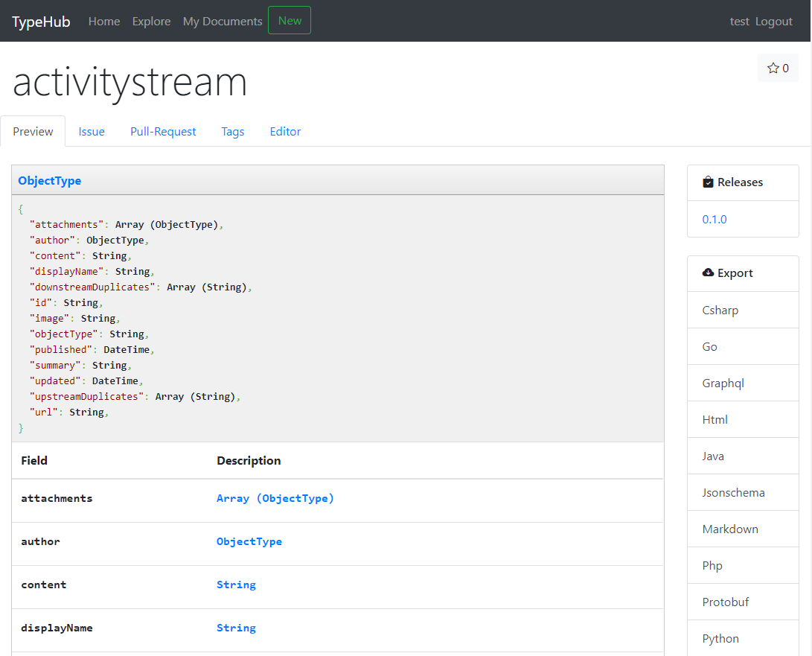Click String type in content row
Image resolution: width=812 pixels, height=656 pixels.
tap(236, 585)
